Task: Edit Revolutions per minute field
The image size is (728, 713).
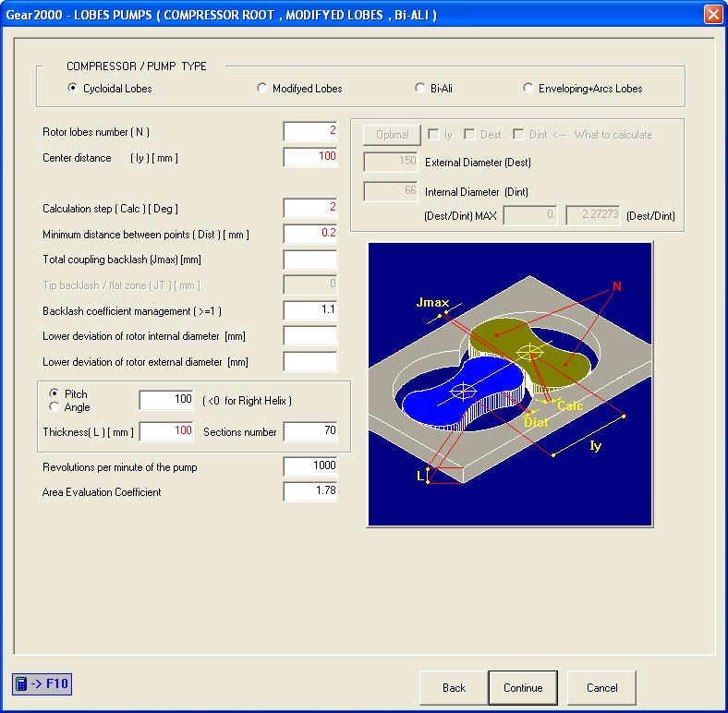Action: [x=310, y=466]
